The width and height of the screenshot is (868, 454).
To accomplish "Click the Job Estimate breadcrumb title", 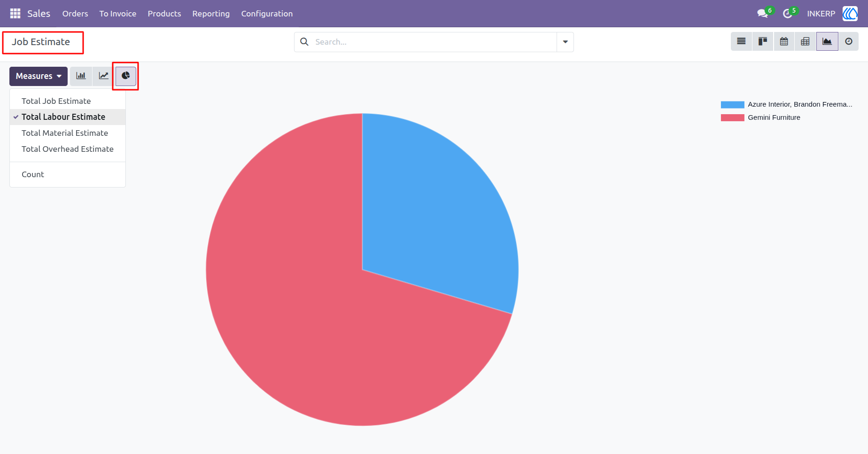I will (41, 42).
